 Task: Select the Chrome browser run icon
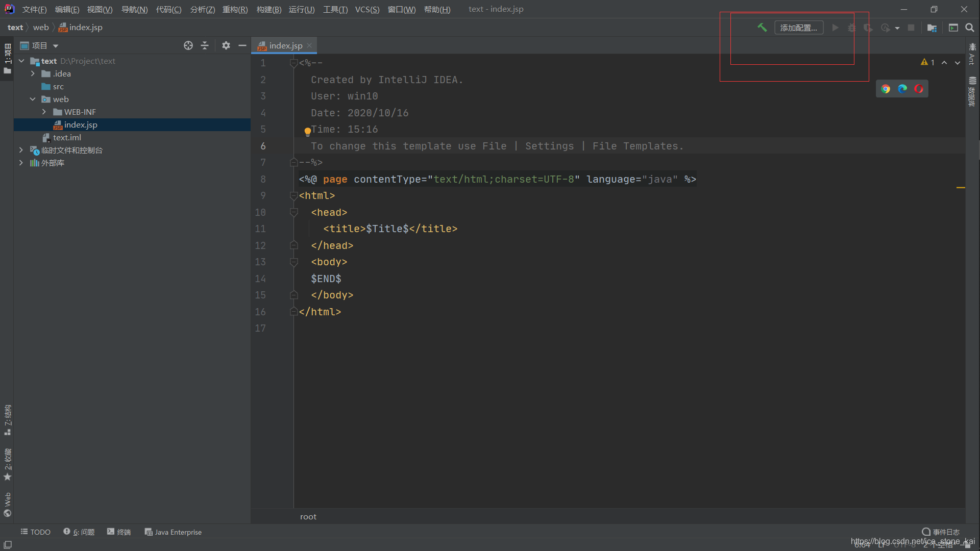click(x=885, y=89)
